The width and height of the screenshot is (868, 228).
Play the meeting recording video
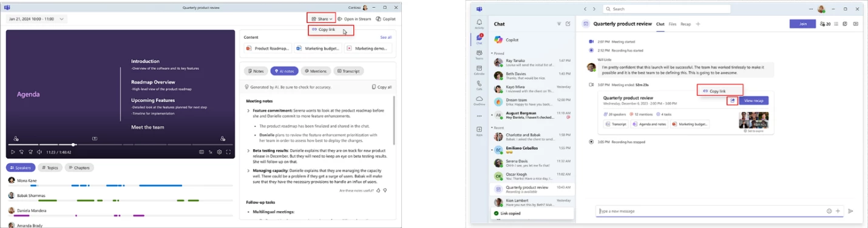13,152
